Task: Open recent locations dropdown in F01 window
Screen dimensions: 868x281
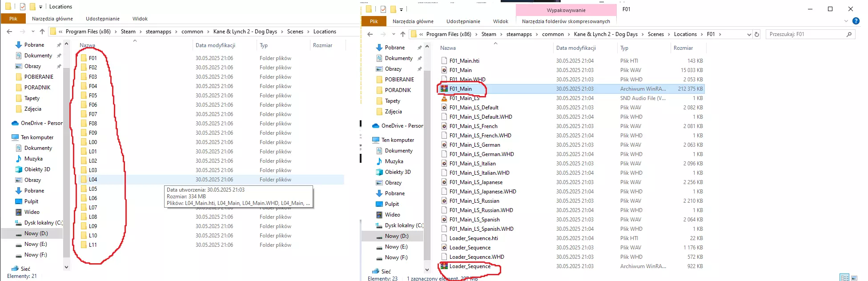Action: click(394, 34)
